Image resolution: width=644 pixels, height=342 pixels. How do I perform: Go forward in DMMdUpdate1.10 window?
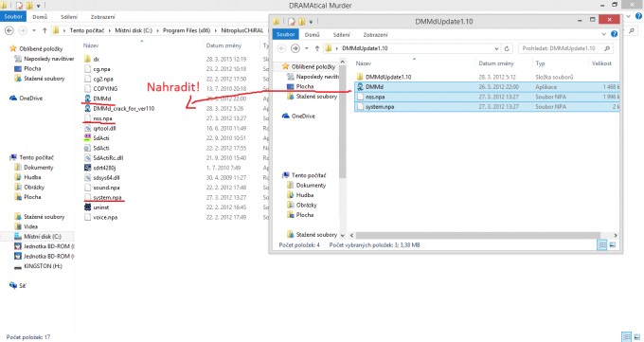click(x=295, y=48)
